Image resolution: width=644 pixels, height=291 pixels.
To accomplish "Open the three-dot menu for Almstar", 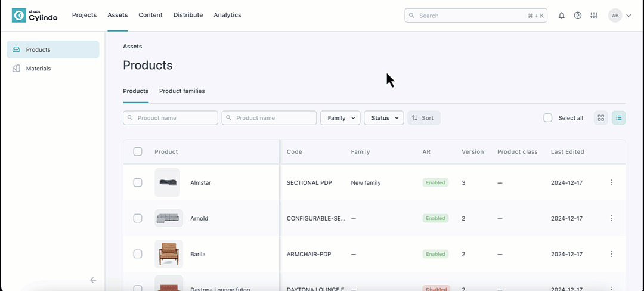I will (611, 182).
